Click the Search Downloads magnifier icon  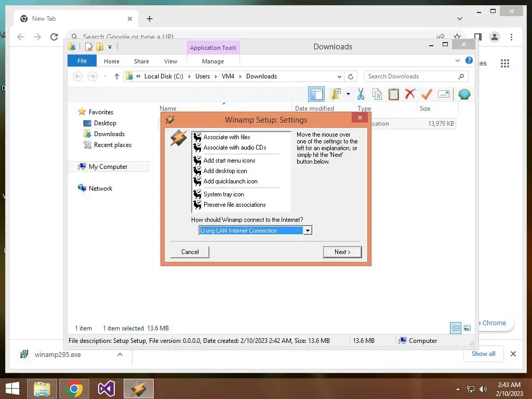(x=461, y=76)
